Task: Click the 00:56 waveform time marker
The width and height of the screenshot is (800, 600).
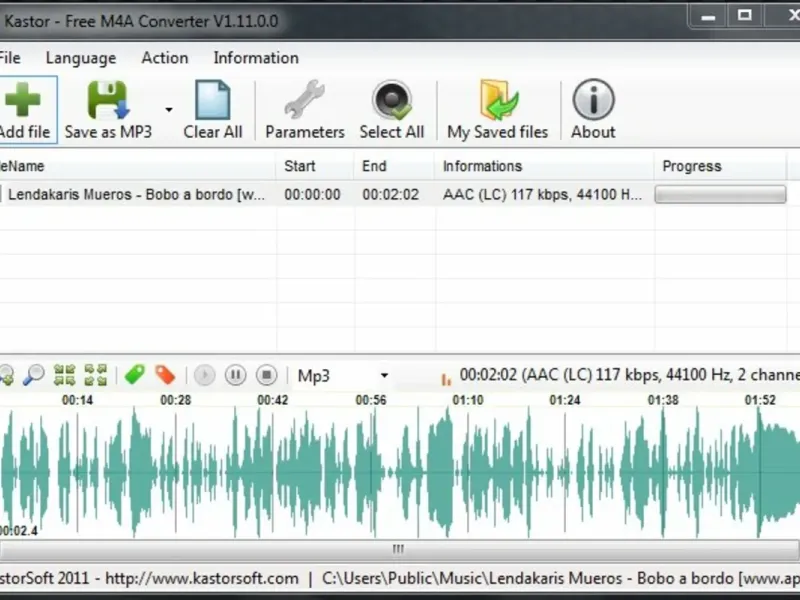Action: point(371,400)
